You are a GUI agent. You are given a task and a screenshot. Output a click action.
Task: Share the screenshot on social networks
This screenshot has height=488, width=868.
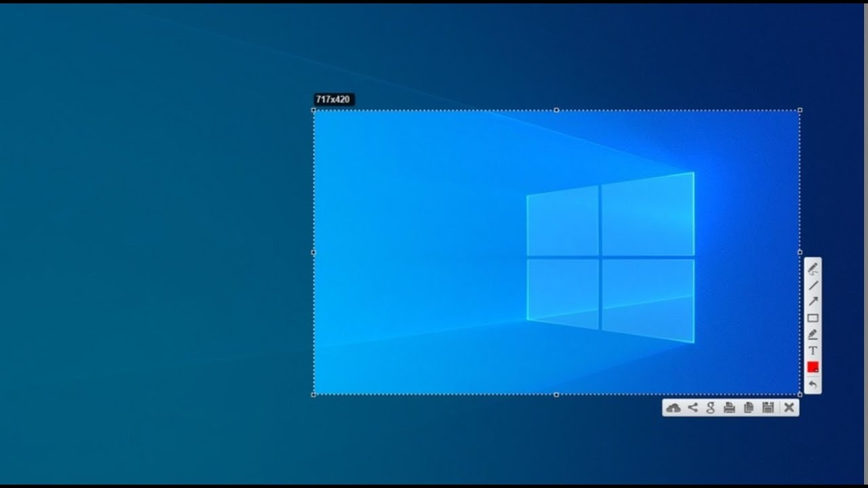(x=692, y=407)
